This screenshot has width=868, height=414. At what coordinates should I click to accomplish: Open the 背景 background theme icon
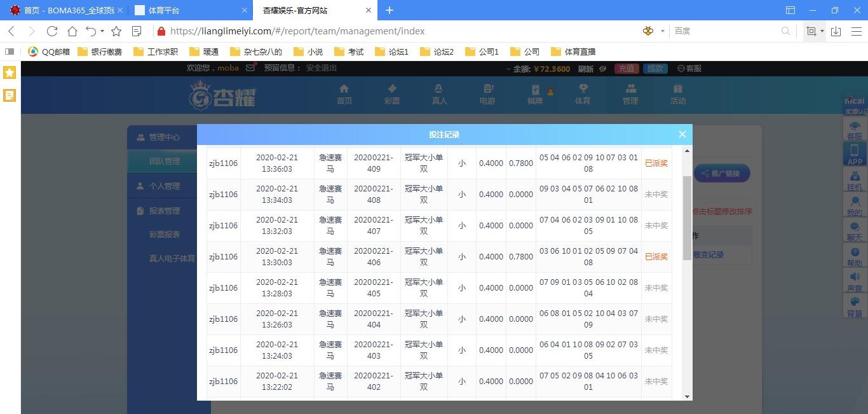[855, 308]
